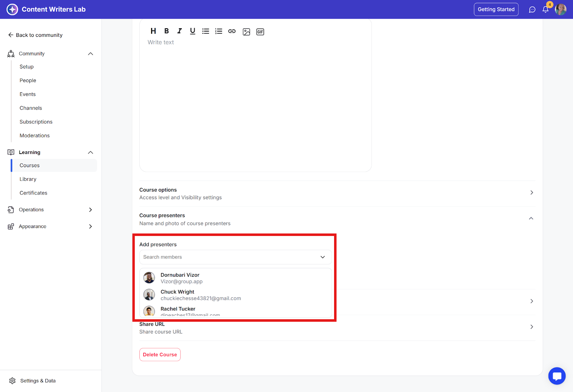Click the Getting Started button
The height and width of the screenshot is (392, 573).
coord(496,9)
